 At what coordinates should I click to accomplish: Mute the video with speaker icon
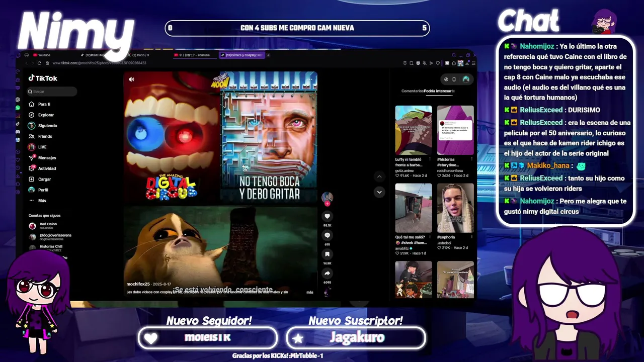(x=131, y=79)
